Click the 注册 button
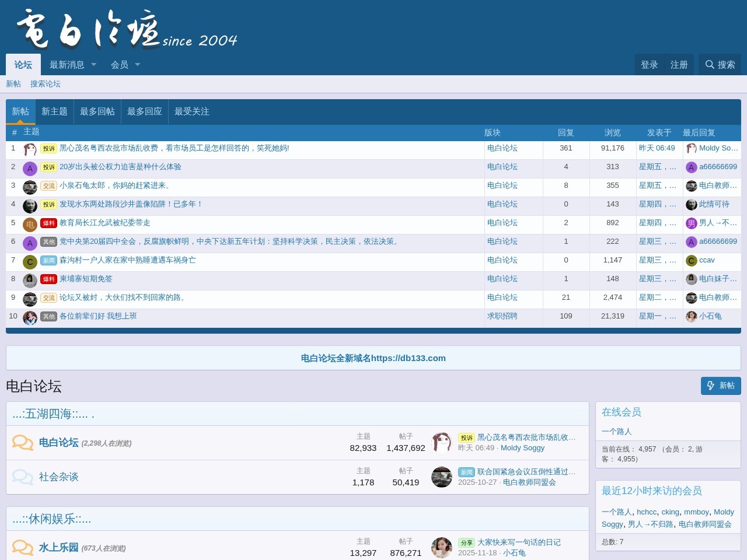 [x=679, y=65]
